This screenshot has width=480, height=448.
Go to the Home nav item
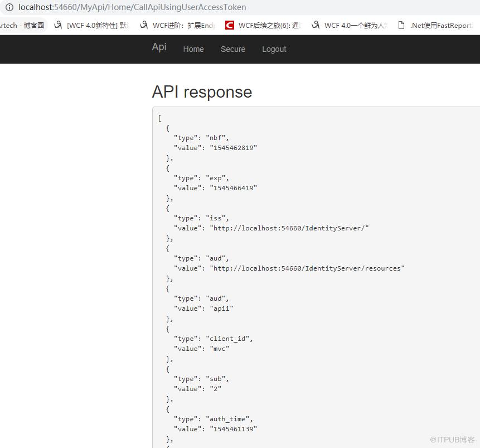[193, 49]
